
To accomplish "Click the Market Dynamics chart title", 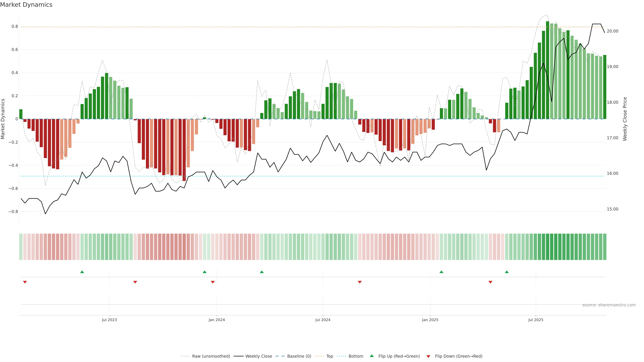I will tap(26, 5).
